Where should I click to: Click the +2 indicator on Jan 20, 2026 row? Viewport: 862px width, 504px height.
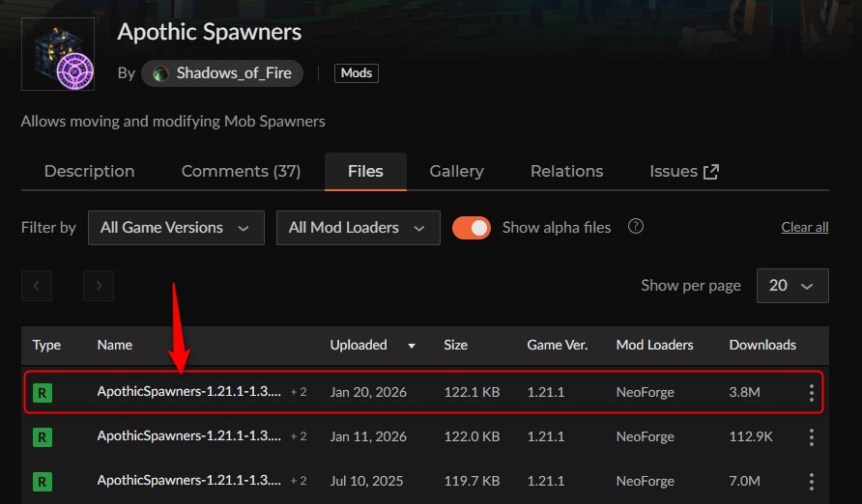pos(299,392)
